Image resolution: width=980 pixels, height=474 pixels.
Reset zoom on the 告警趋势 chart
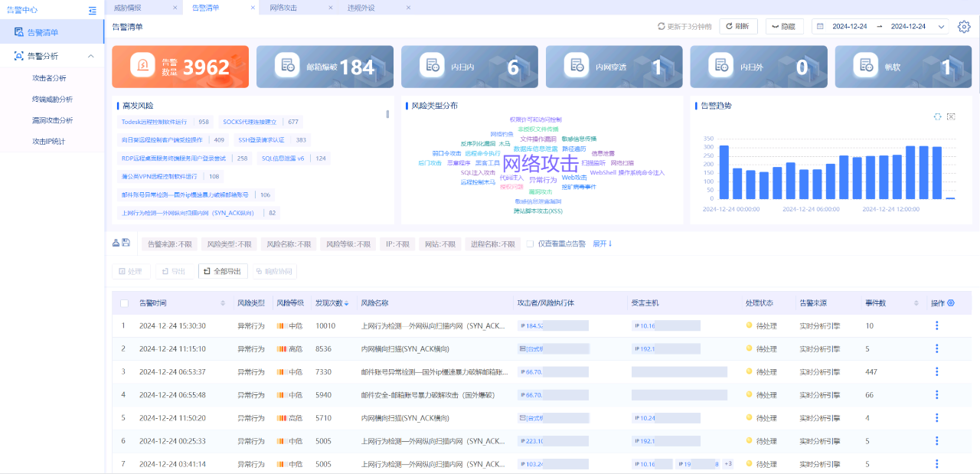951,116
